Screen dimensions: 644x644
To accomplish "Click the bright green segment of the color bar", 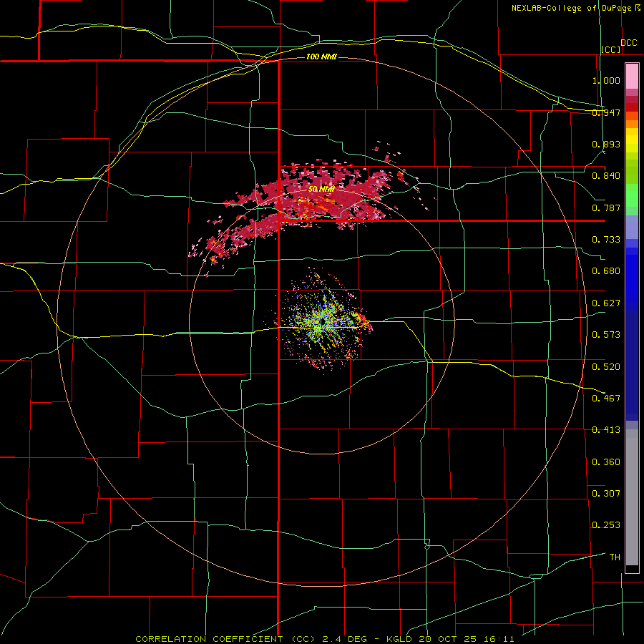I will [632, 195].
